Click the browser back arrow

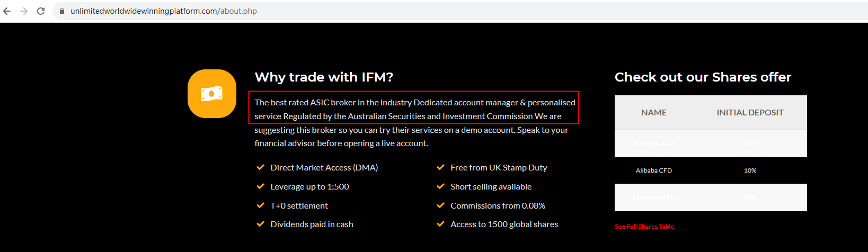[x=7, y=11]
